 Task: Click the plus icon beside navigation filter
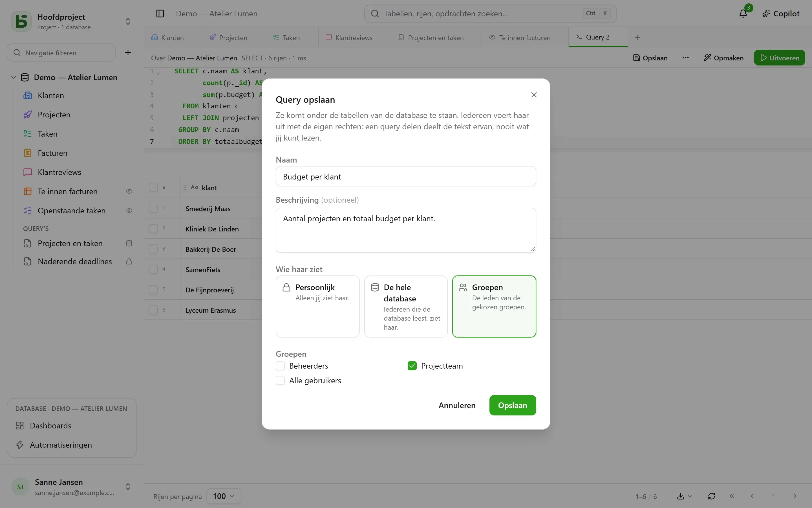128,52
